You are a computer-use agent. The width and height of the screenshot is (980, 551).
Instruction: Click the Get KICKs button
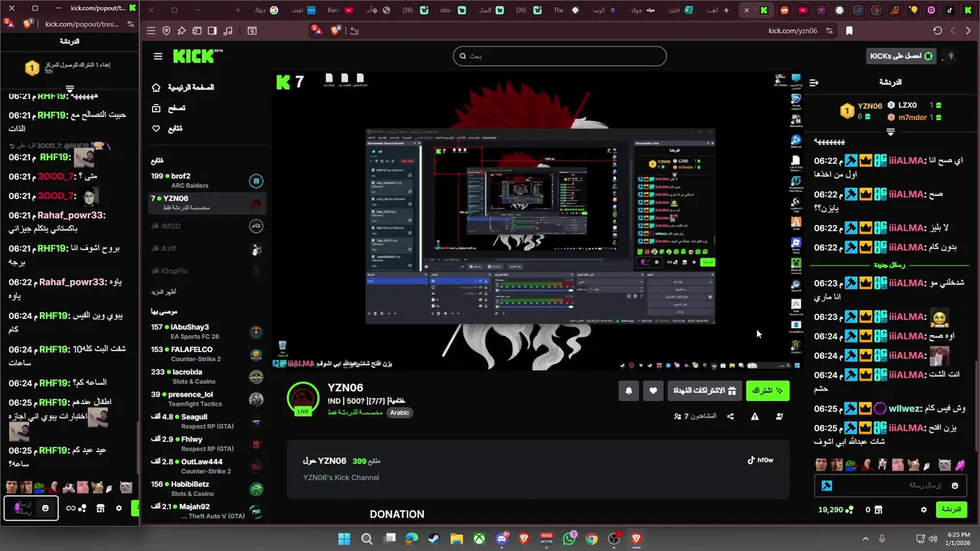(902, 56)
